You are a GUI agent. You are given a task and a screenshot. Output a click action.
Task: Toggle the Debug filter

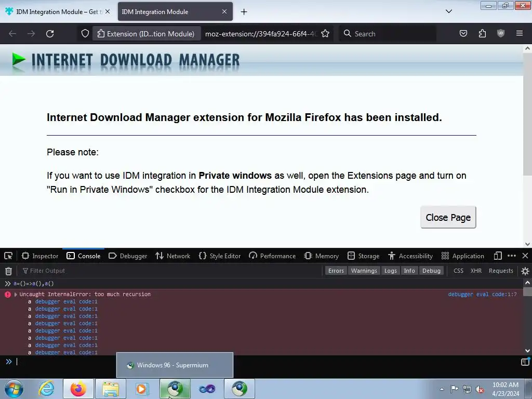[x=431, y=271]
